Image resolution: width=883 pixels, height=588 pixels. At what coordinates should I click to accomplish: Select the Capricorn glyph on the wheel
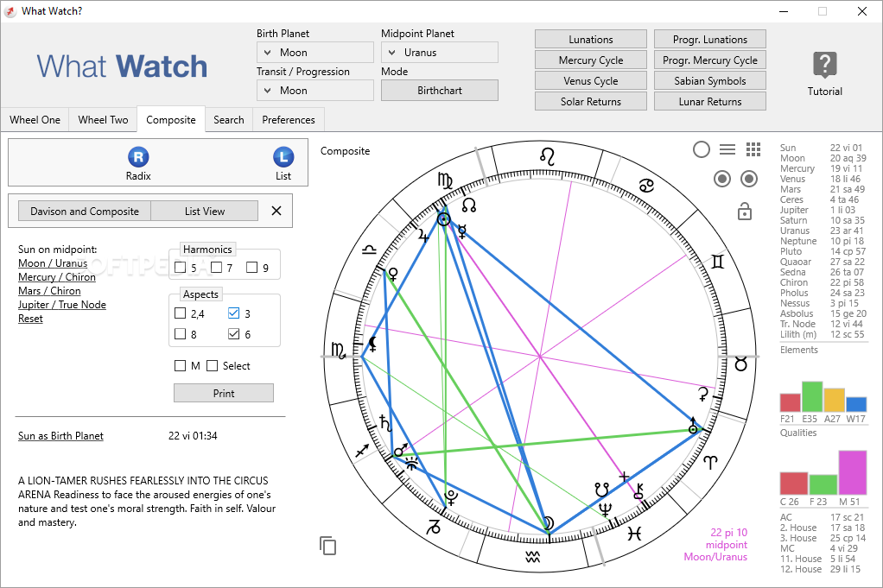click(434, 528)
